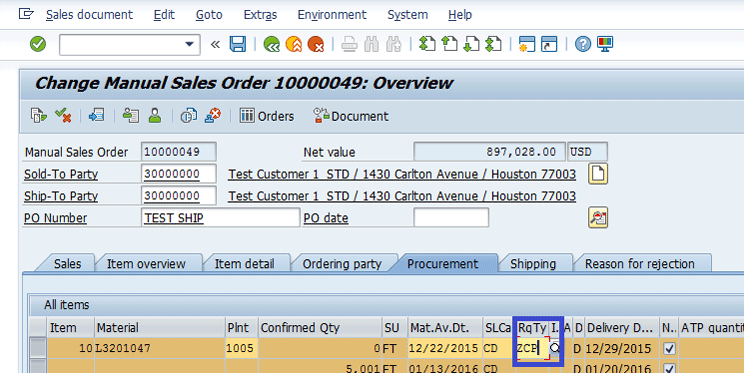Click the Document button
The height and width of the screenshot is (373, 745).
[351, 116]
